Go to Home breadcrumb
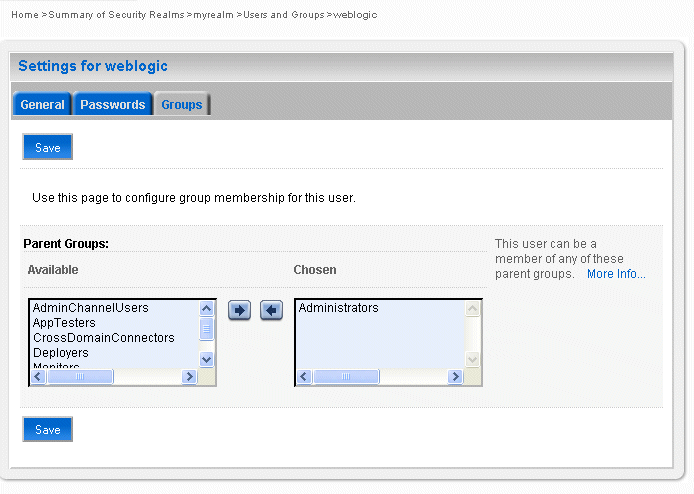The width and height of the screenshot is (694, 494). pos(25,15)
